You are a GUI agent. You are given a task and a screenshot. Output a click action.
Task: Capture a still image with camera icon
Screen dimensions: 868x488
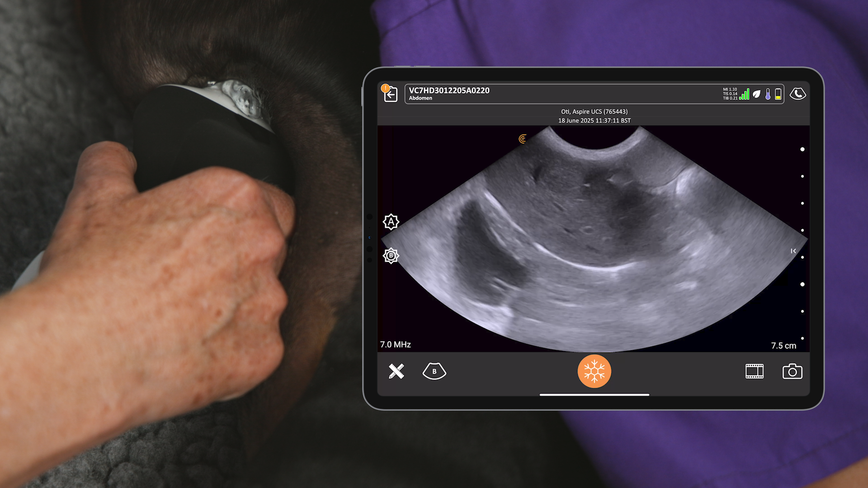[x=792, y=371]
